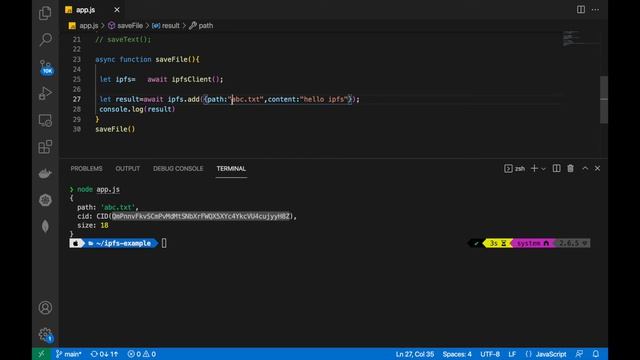Click line number 23 in gutter

click(x=77, y=59)
